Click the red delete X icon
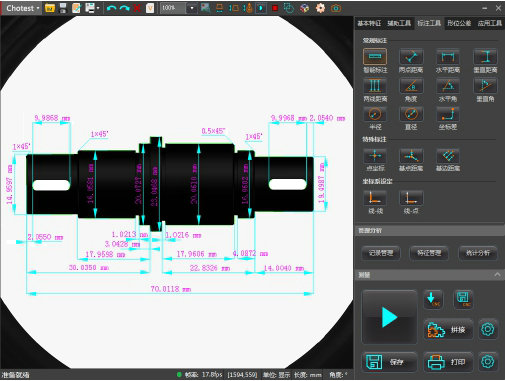Viewport: 505px width, 381px height. (x=137, y=8)
